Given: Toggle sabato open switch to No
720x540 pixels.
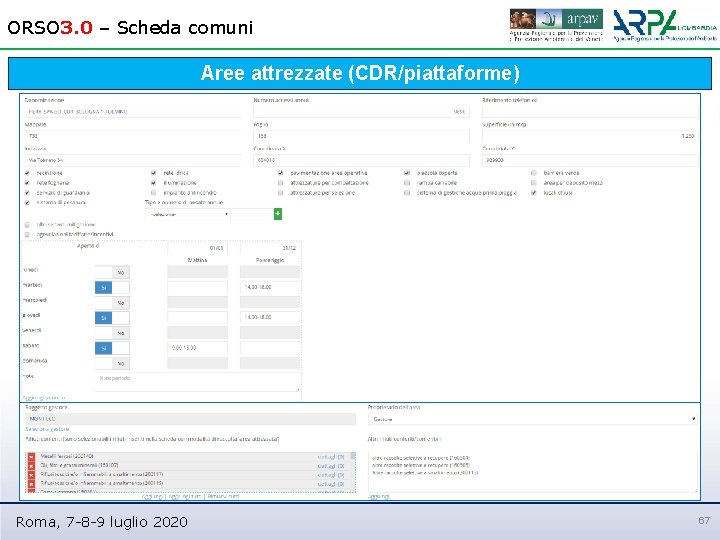Looking at the screenshot, I should click(112, 348).
